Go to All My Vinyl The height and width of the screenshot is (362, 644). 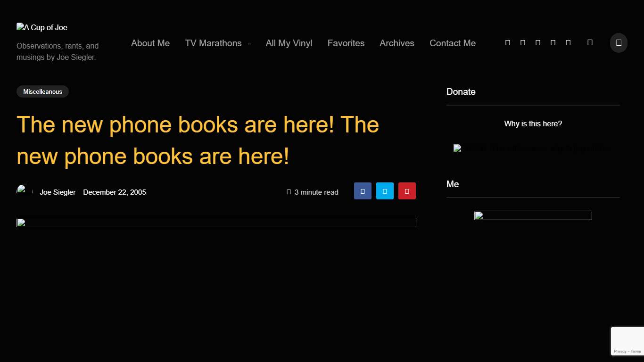click(x=289, y=43)
